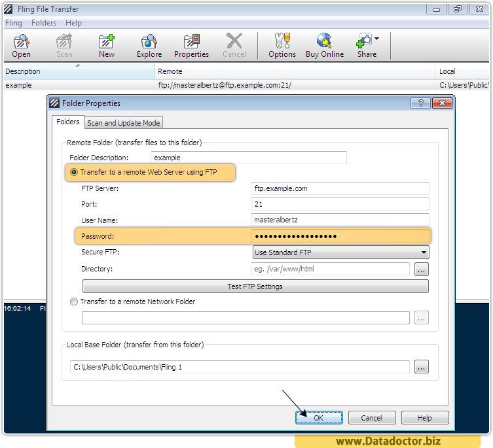Viewport: 493px width, 448px height.
Task: Open the Help menu
Action: point(73,23)
